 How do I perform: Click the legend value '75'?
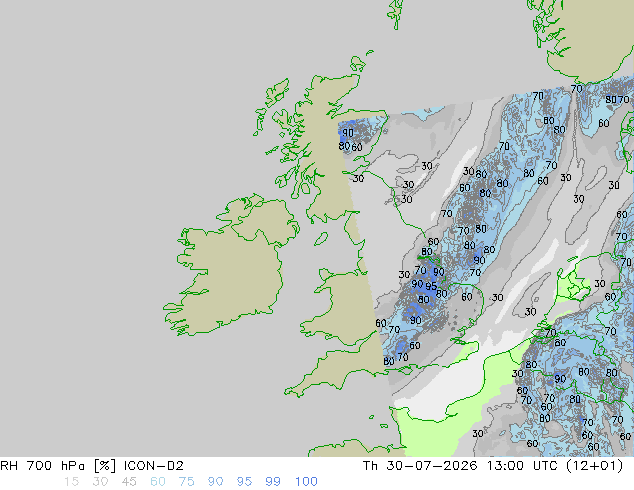pyautogui.click(x=186, y=482)
